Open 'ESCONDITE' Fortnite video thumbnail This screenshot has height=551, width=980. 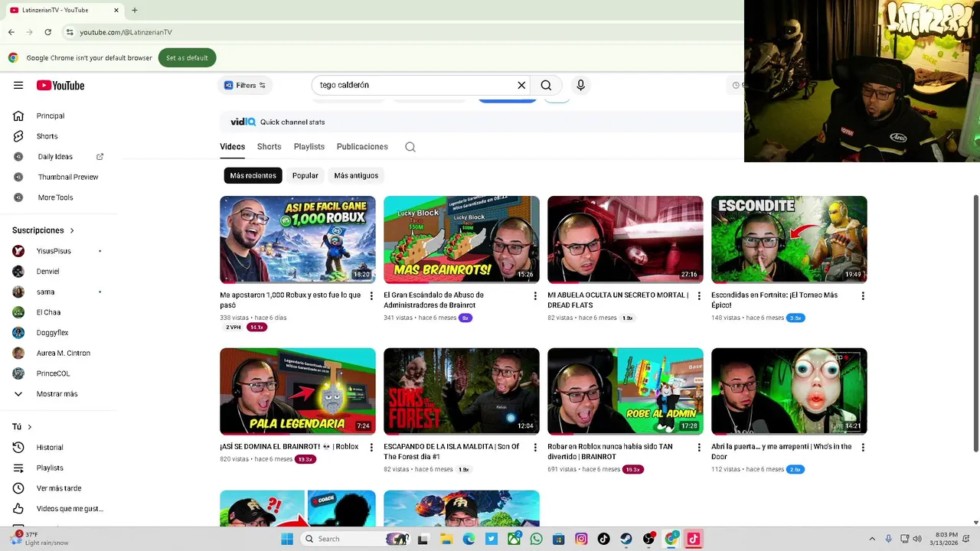pyautogui.click(x=789, y=240)
